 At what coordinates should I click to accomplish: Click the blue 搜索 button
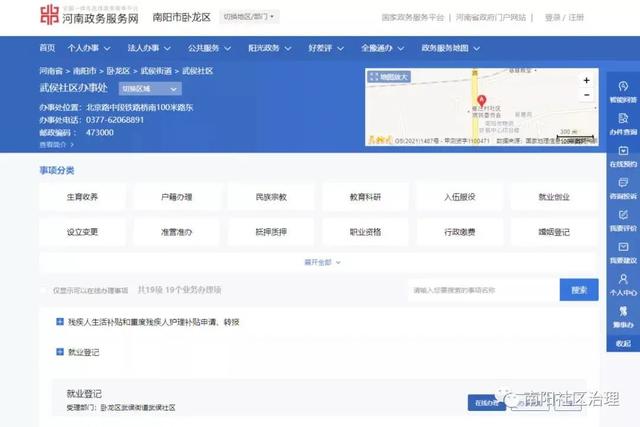click(578, 290)
